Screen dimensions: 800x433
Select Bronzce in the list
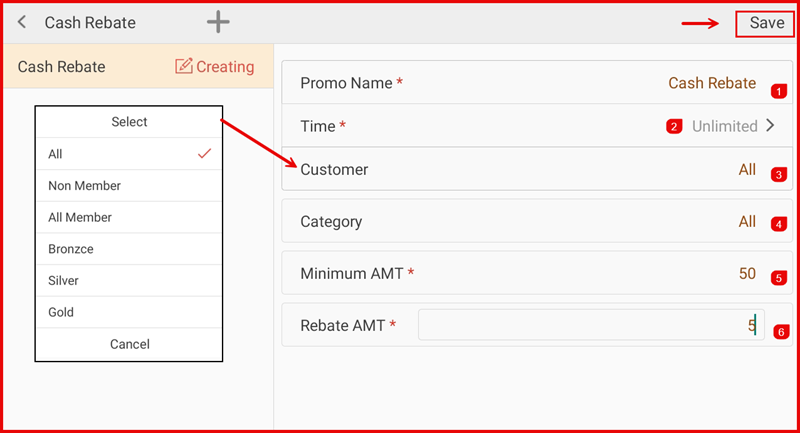70,249
